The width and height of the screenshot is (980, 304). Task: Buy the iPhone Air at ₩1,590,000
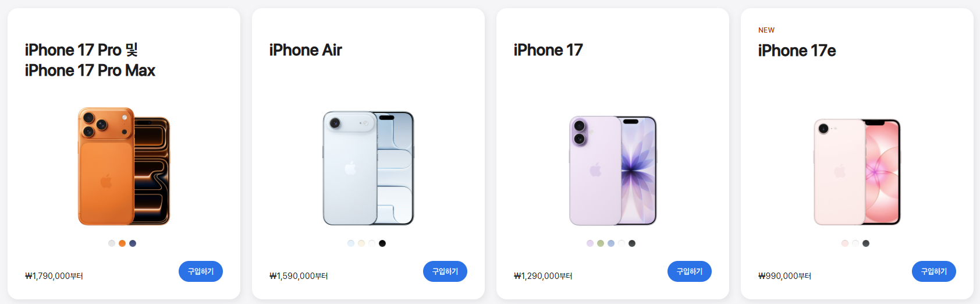[445, 271]
